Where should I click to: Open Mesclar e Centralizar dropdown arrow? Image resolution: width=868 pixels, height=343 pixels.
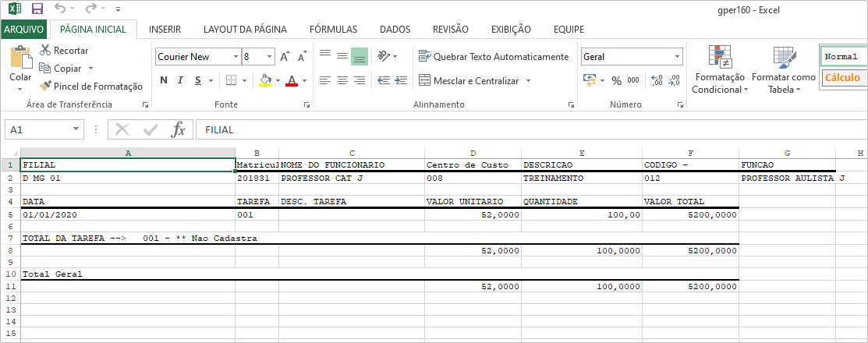point(528,81)
